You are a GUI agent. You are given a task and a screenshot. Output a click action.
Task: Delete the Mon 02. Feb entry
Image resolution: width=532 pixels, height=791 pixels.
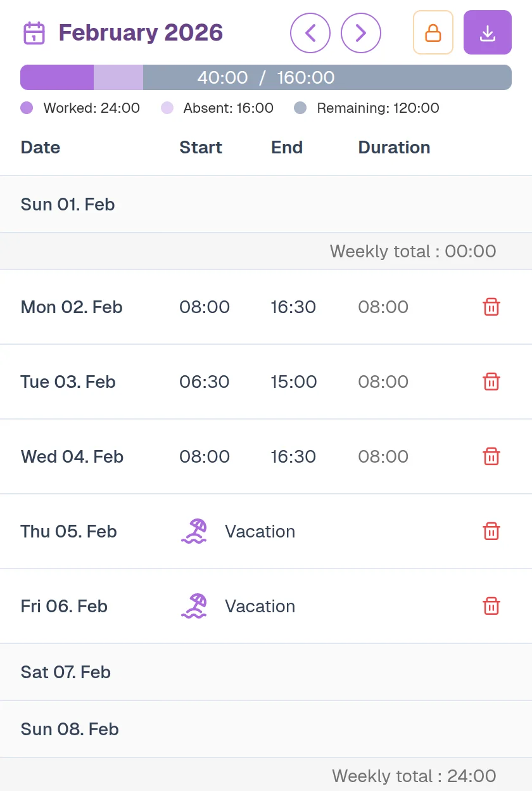point(491,307)
